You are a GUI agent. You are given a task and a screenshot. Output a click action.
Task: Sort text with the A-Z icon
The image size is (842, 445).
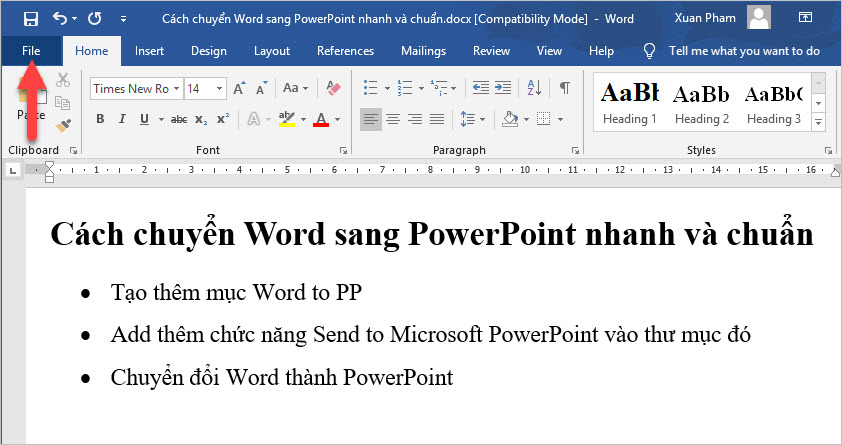coord(534,88)
